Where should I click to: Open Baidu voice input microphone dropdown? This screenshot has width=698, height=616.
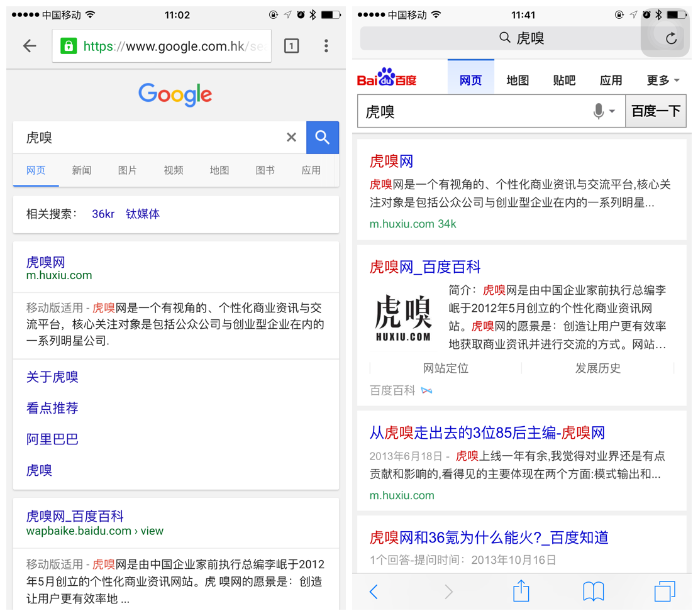click(x=604, y=111)
